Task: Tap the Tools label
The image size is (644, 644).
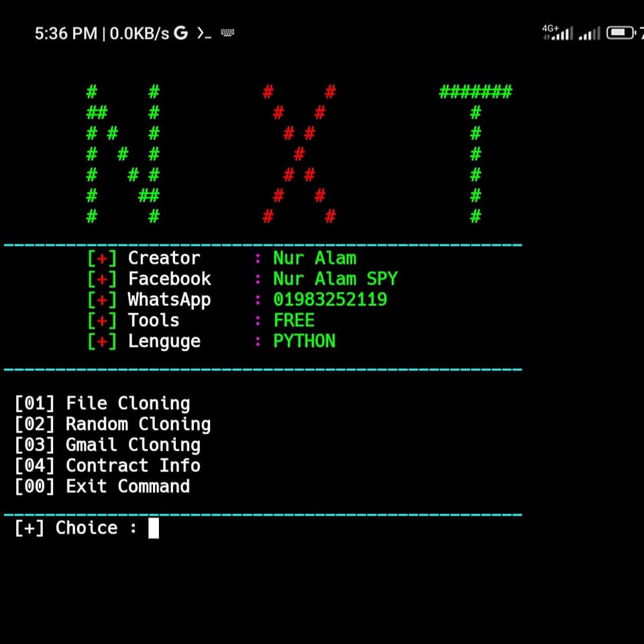Action: (154, 321)
